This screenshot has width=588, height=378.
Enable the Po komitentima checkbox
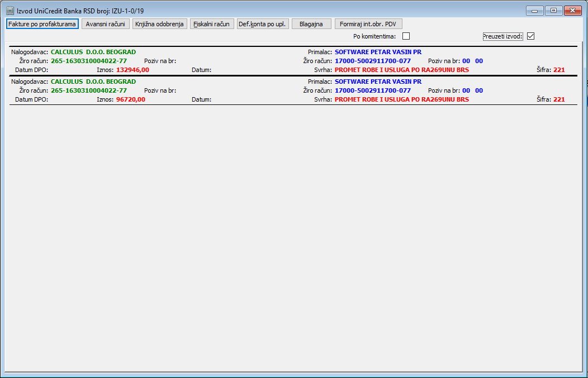click(x=406, y=36)
